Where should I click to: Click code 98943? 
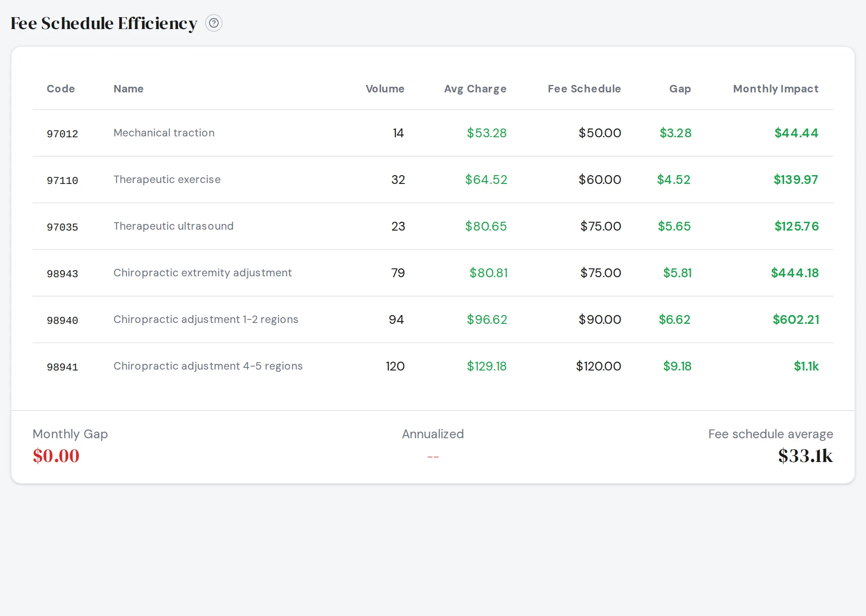(x=62, y=273)
